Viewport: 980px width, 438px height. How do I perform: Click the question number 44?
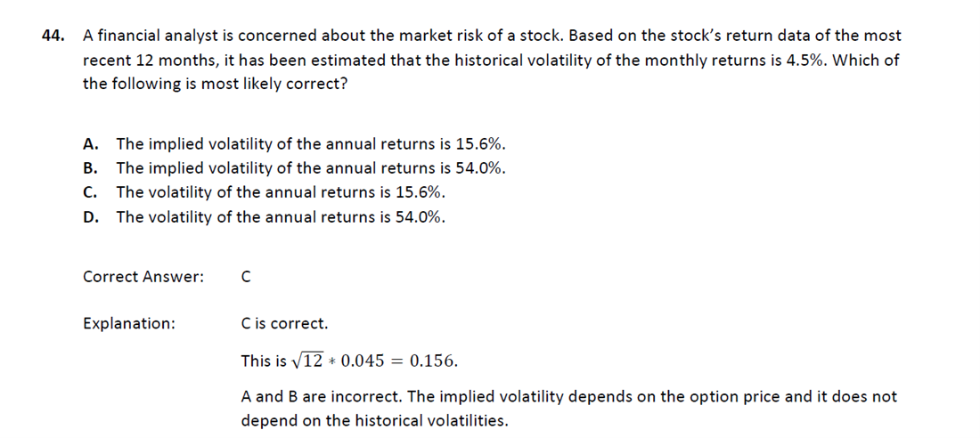click(53, 36)
